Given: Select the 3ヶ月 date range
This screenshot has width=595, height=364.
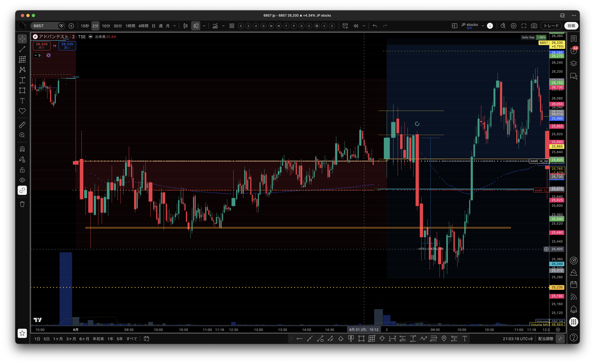Looking at the screenshot, I should pos(71,339).
